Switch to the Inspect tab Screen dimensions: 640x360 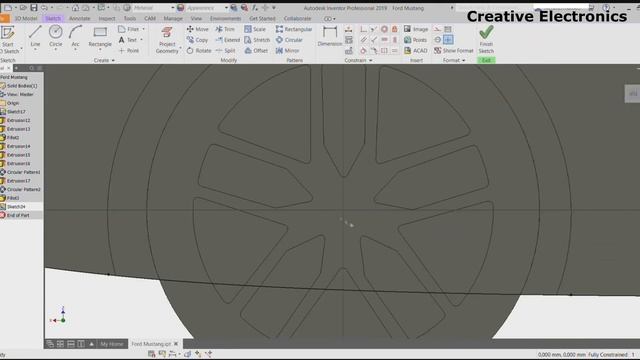(x=107, y=18)
